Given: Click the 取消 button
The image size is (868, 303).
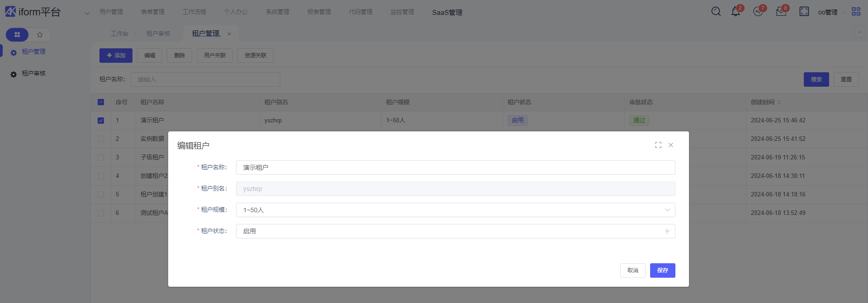Looking at the screenshot, I should click(632, 270).
